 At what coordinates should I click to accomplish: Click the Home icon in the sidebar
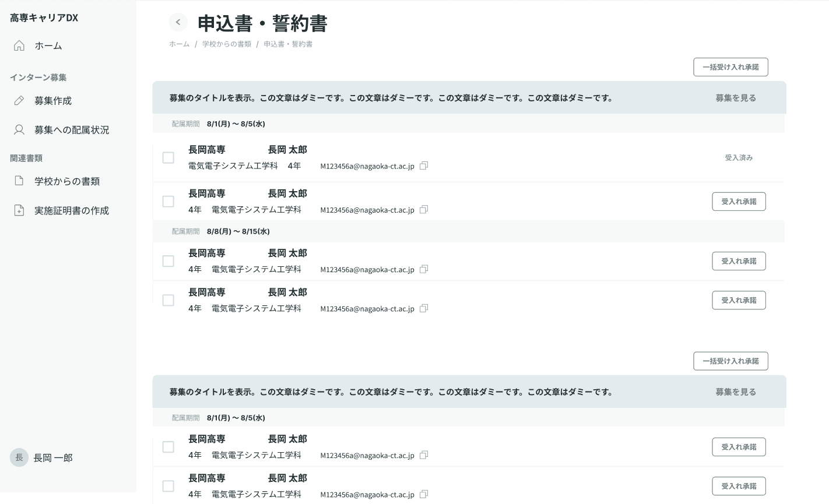pyautogui.click(x=19, y=45)
